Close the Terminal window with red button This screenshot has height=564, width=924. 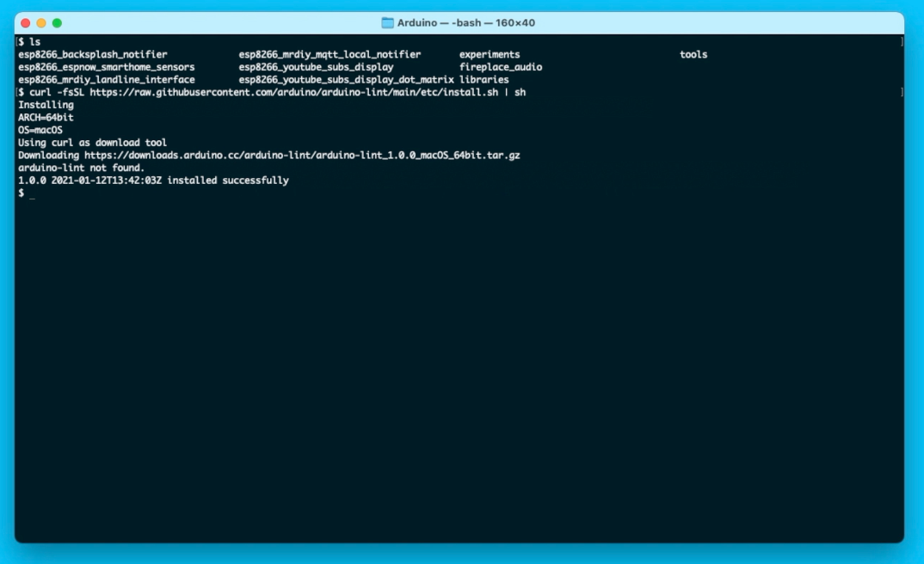pyautogui.click(x=25, y=23)
